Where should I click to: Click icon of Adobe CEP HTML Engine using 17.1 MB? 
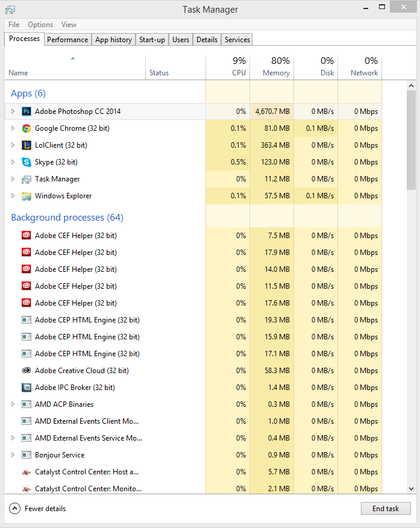point(27,354)
